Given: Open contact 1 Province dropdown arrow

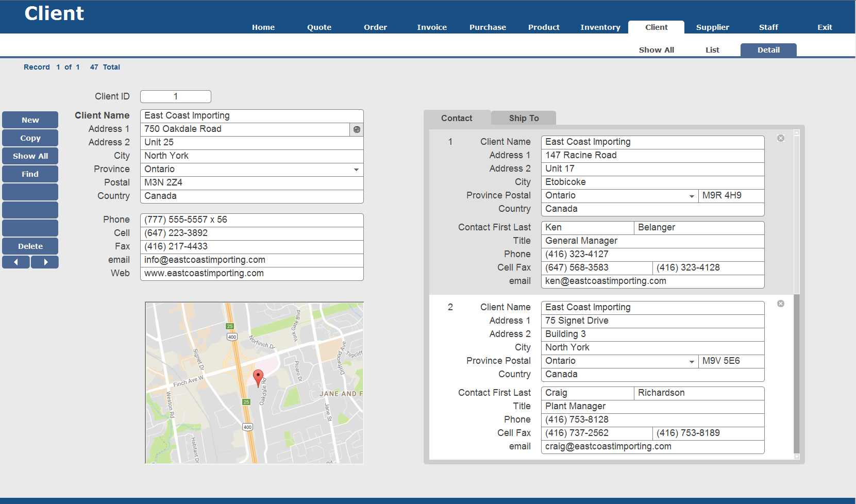Looking at the screenshot, I should 692,196.
